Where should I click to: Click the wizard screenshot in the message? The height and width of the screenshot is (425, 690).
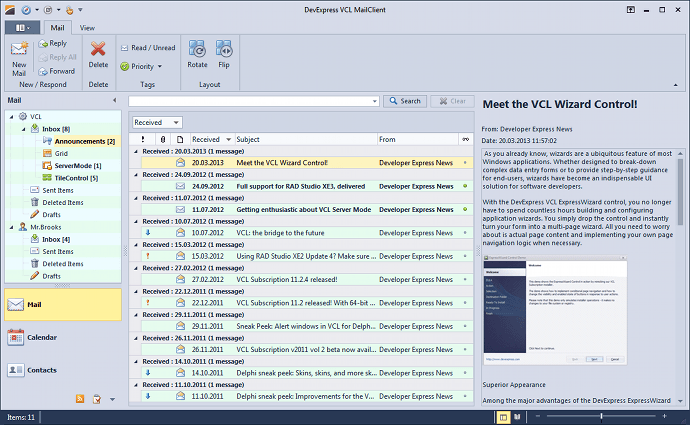pos(555,310)
